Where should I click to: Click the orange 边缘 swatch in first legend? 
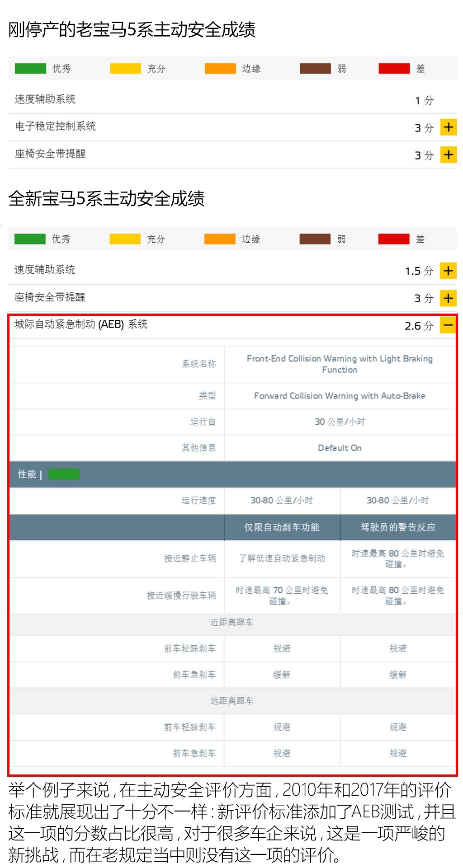(x=220, y=69)
